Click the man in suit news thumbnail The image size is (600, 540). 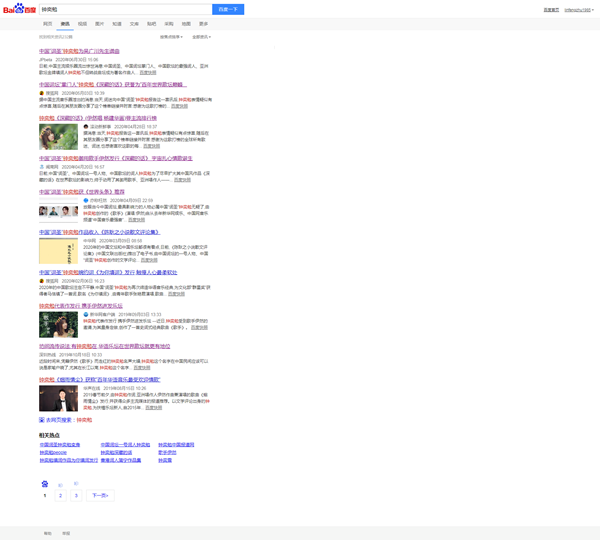click(58, 398)
